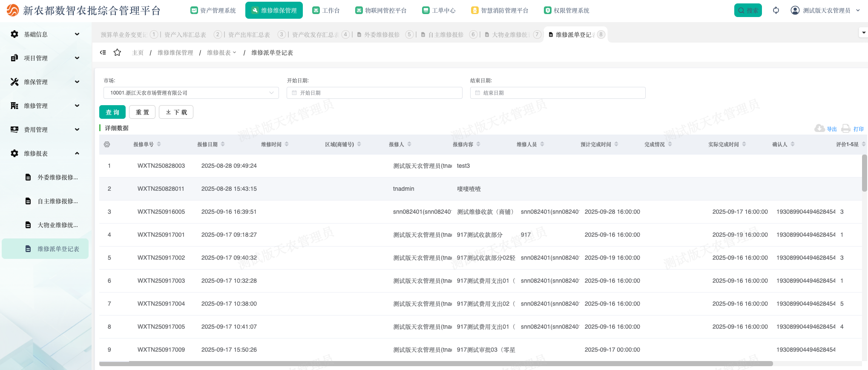Open user account avatar icon
Viewport: 868px width, 370px height.
click(795, 10)
